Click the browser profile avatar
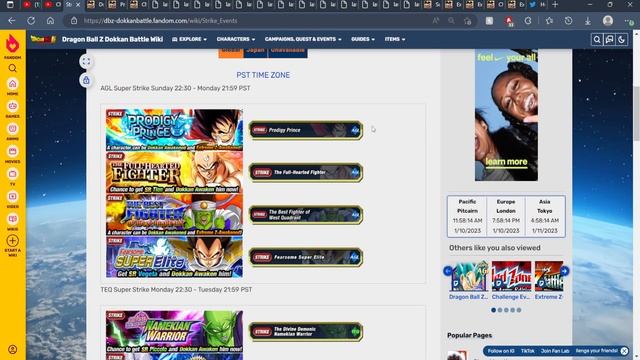The image size is (640, 360). (608, 20)
